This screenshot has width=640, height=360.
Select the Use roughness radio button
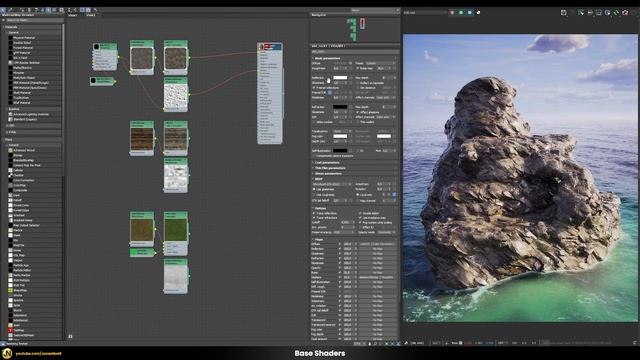tap(314, 195)
